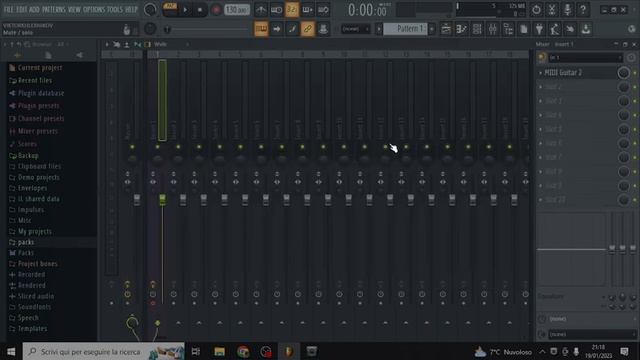Toggle MIDI Guitar 2 effect enable LED
640x360 pixels.
635,73
